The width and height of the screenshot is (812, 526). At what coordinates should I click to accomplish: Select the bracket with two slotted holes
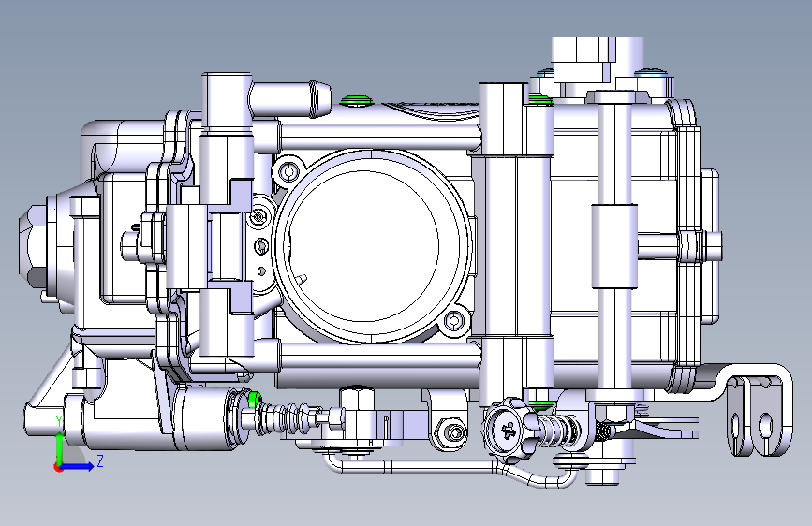click(x=760, y=416)
